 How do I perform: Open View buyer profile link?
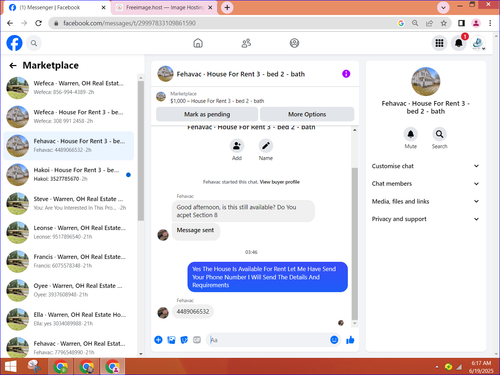(x=279, y=182)
